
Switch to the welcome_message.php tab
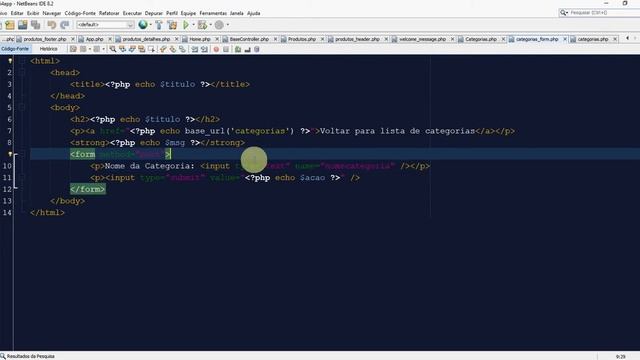422,39
